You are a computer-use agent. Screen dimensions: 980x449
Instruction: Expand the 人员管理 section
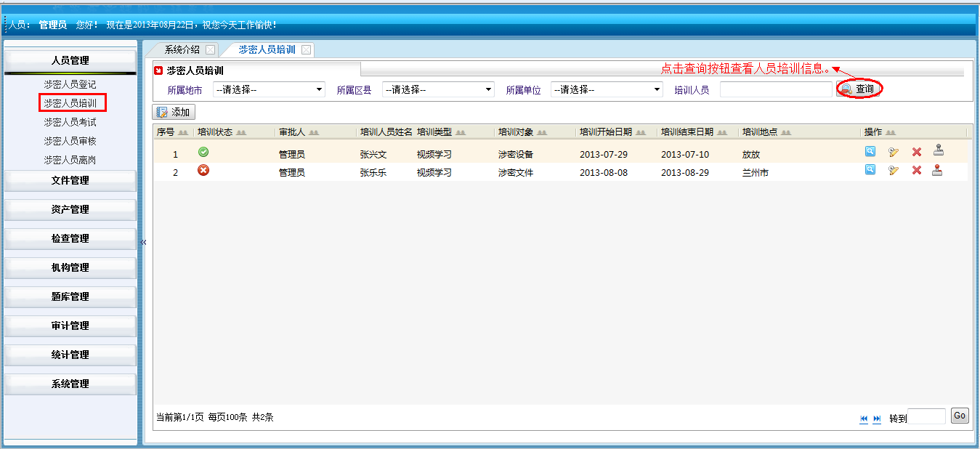click(x=70, y=60)
